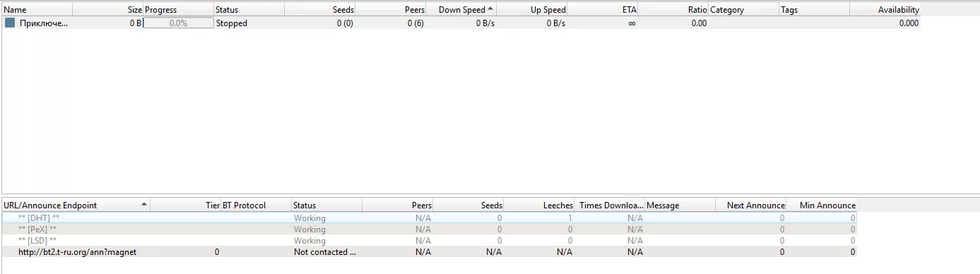Sort torrents by Peers column header
Screen dimensions: 980x274
click(x=390, y=10)
